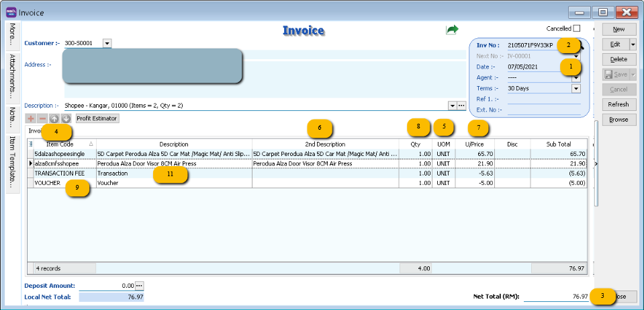Open the Note side tab
The height and width of the screenshot is (310, 644).
[x=12, y=116]
